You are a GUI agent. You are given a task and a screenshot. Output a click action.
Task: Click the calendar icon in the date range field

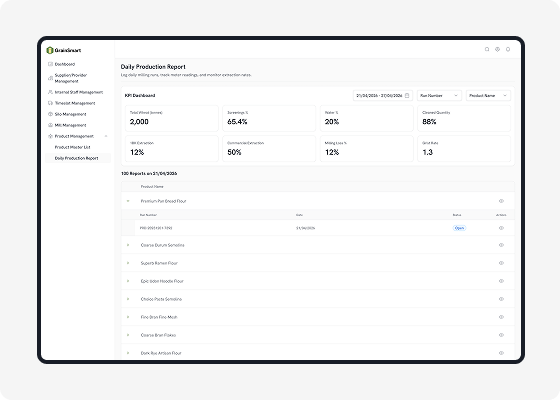coord(407,96)
